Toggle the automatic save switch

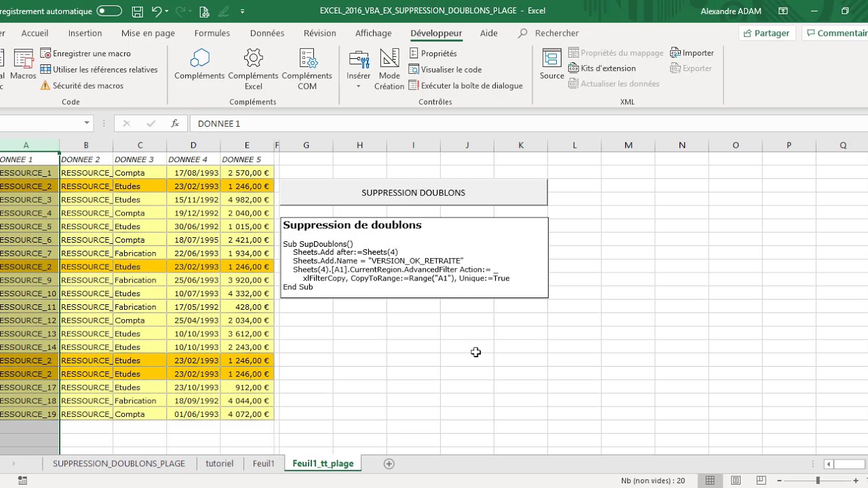click(x=109, y=11)
